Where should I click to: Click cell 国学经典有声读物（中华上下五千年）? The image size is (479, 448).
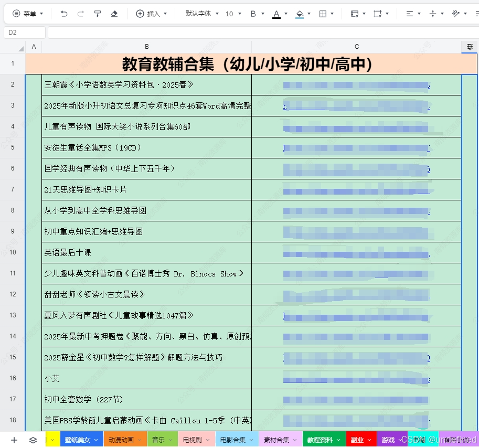point(146,168)
